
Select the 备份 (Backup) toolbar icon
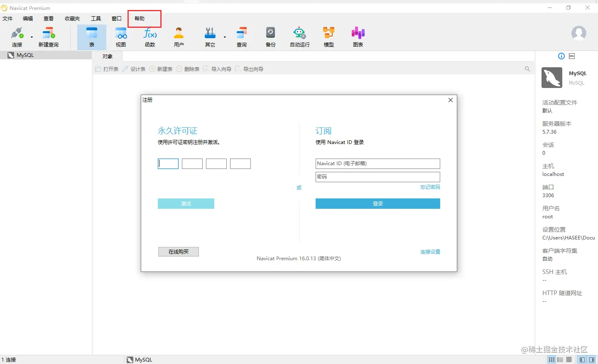pos(271,37)
